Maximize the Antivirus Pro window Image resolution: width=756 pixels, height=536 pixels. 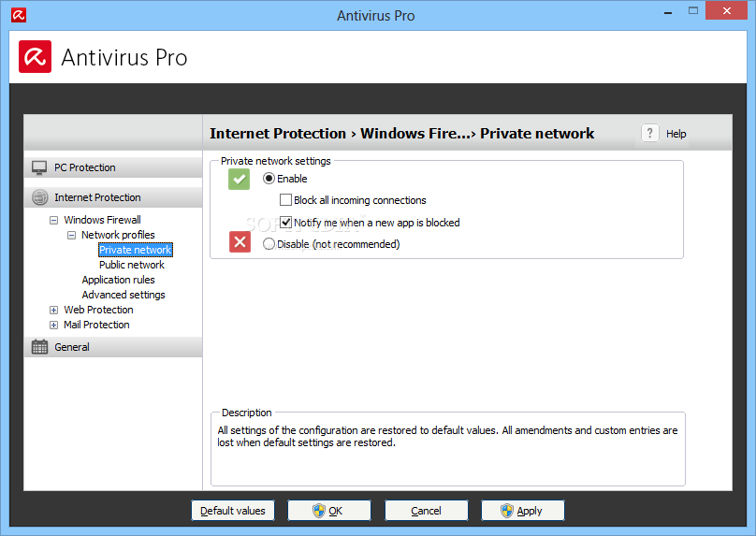[693, 10]
